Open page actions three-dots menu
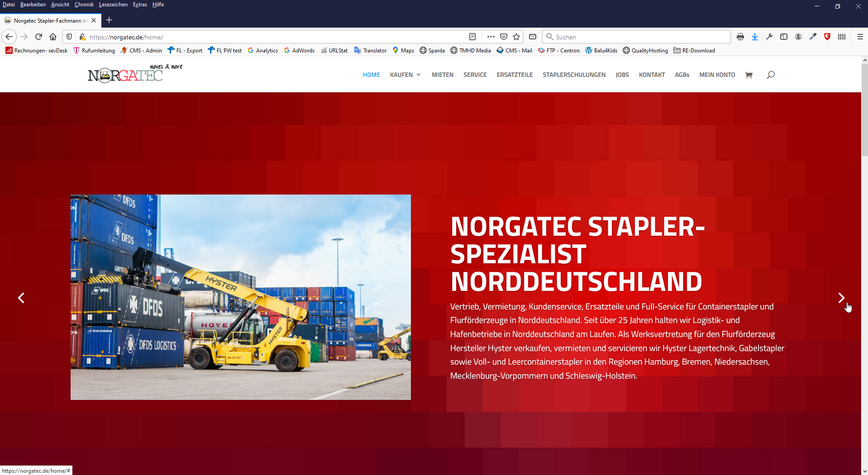The height and width of the screenshot is (475, 868). tap(491, 37)
